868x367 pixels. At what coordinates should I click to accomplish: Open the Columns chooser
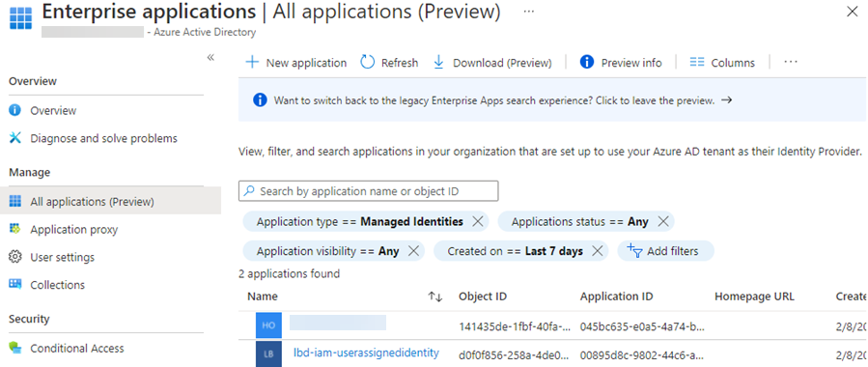click(x=722, y=63)
